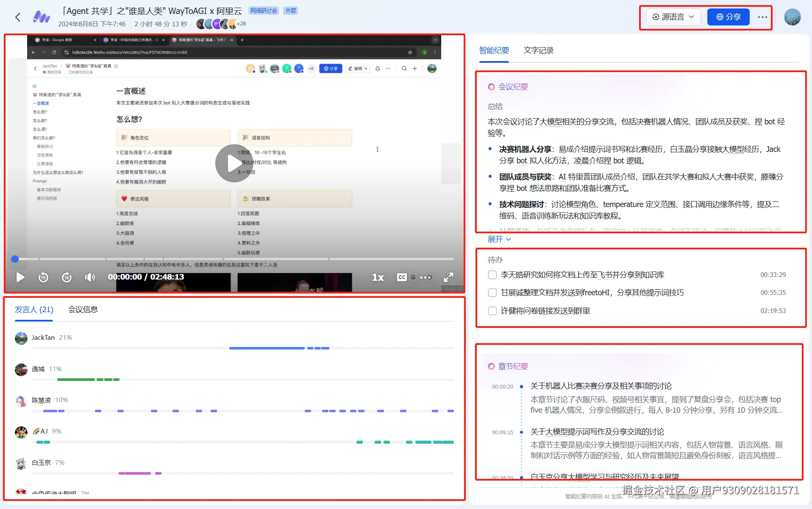
Task: Click the small icon right of CC
Action: 413,277
